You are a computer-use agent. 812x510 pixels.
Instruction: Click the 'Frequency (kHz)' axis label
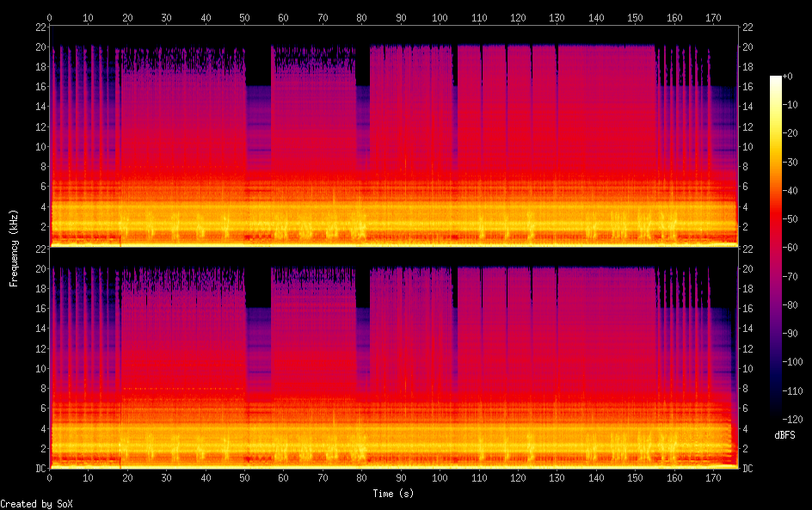(x=14, y=248)
